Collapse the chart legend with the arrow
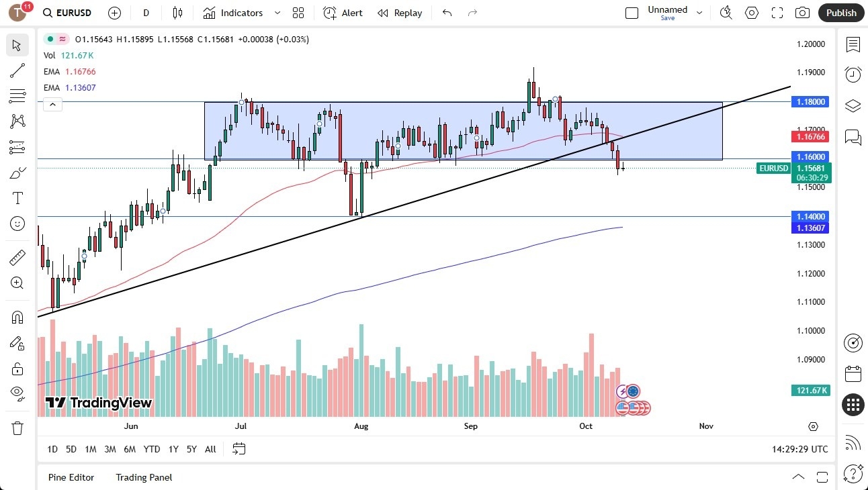 52,104
